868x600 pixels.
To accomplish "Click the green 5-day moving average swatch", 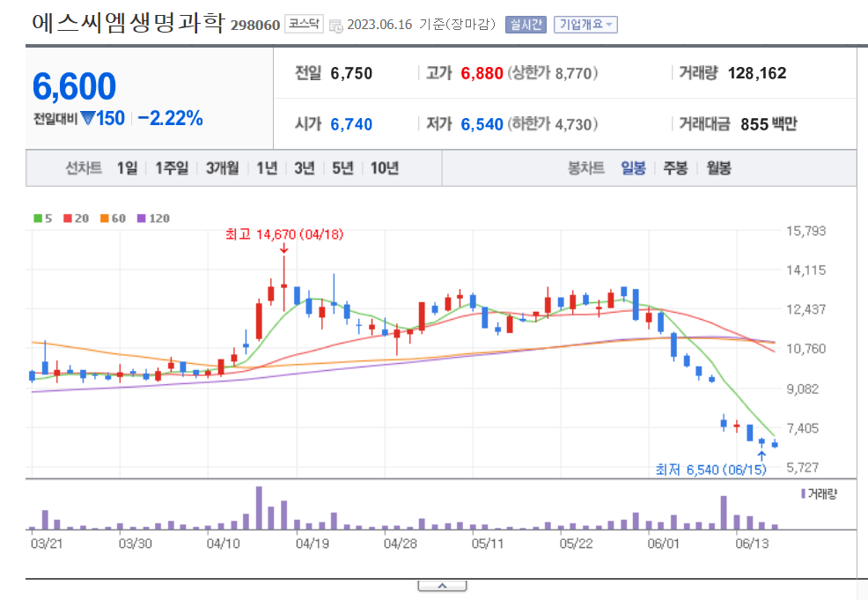I will [38, 219].
